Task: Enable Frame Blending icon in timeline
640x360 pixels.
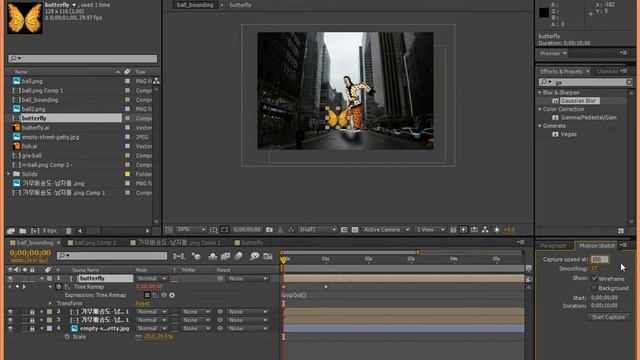Action: tap(225, 256)
